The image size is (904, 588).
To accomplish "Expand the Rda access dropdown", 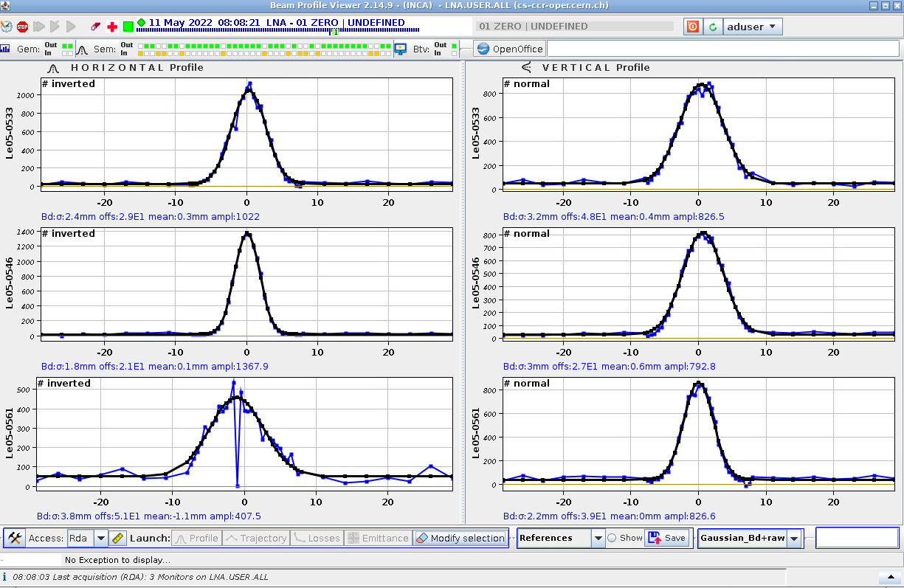I will coord(101,538).
